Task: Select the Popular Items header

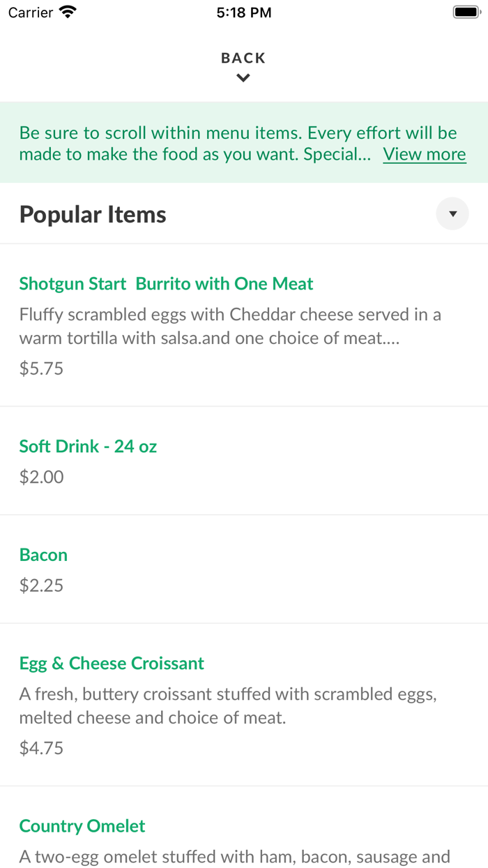Action: (x=92, y=214)
